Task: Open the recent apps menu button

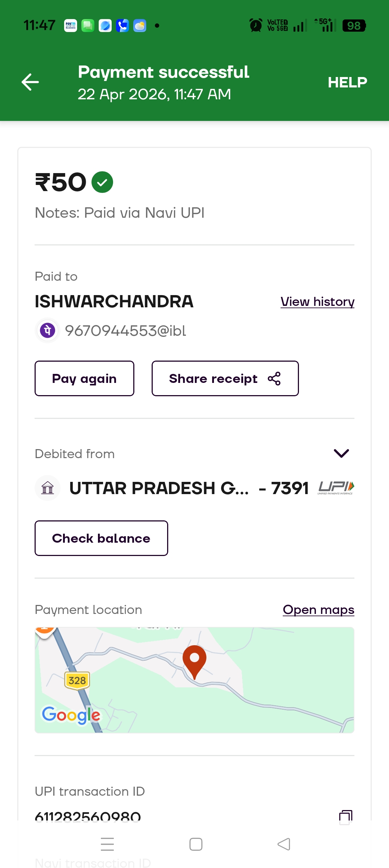Action: pyautogui.click(x=107, y=844)
